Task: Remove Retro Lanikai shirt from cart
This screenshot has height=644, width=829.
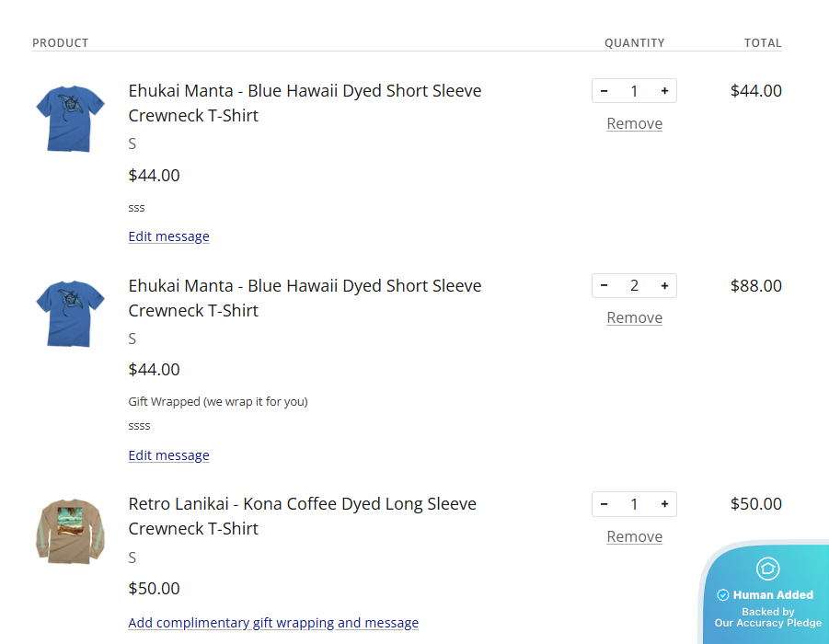Action: [x=634, y=536]
